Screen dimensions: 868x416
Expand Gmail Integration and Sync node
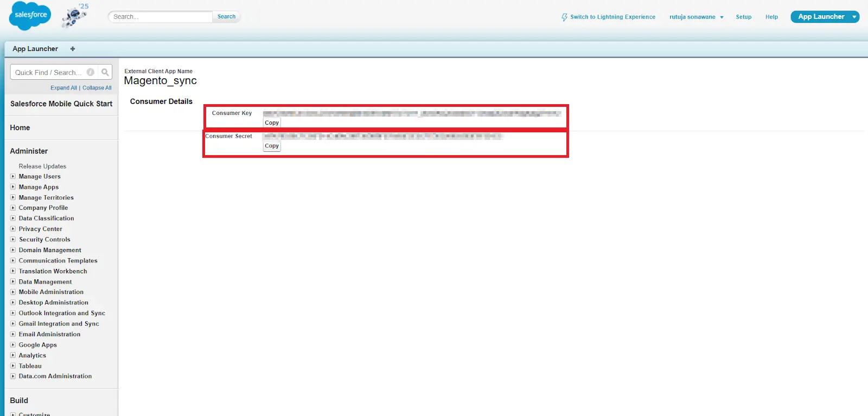(x=13, y=324)
